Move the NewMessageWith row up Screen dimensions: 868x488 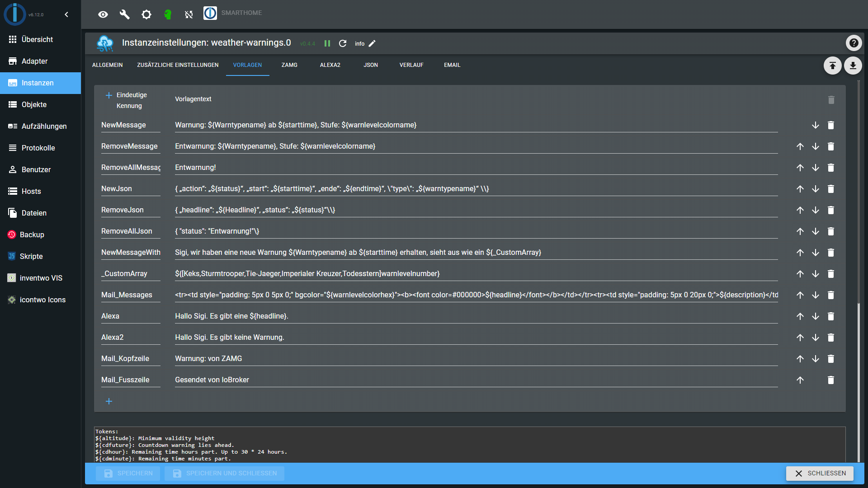tap(800, 253)
